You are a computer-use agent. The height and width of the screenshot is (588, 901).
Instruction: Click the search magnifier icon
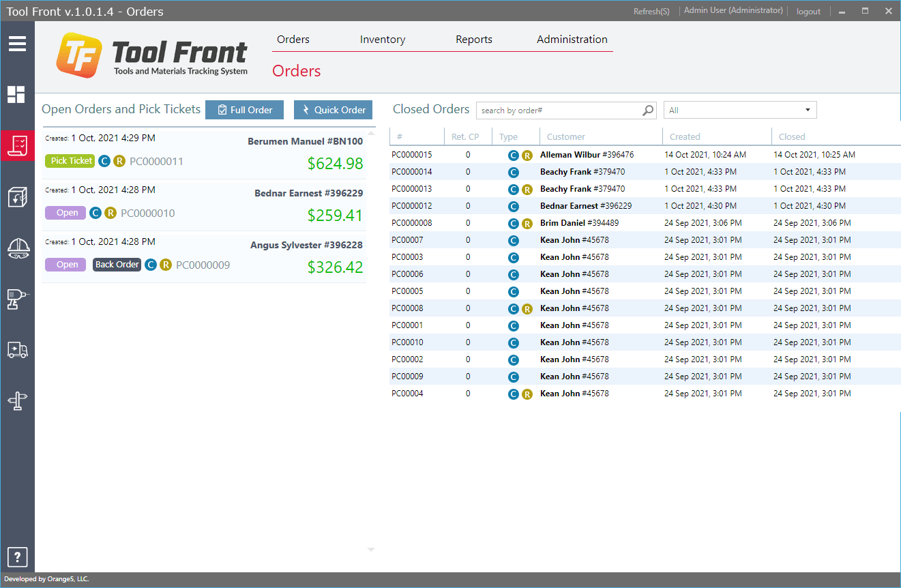(x=648, y=111)
